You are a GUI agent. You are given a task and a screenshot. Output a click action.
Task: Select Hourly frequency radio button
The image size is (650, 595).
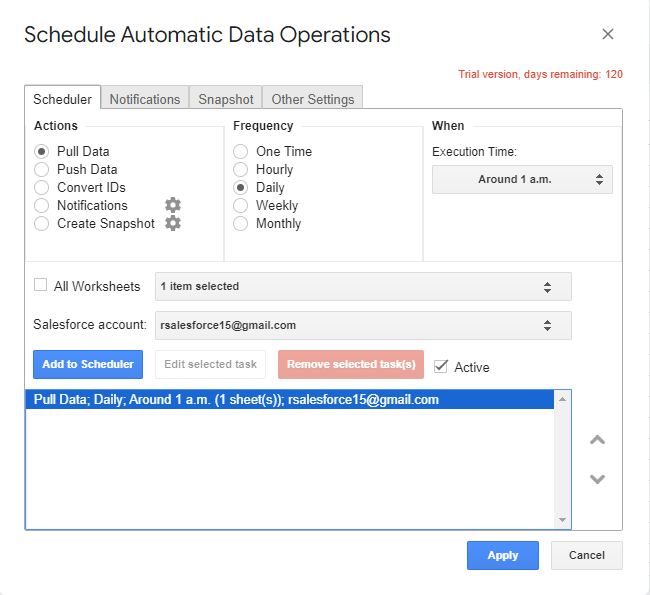(241, 170)
